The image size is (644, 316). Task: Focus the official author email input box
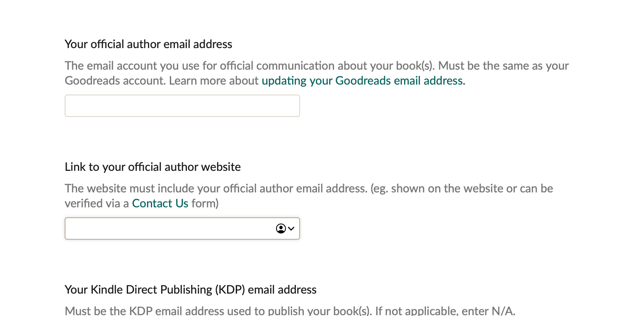point(182,106)
